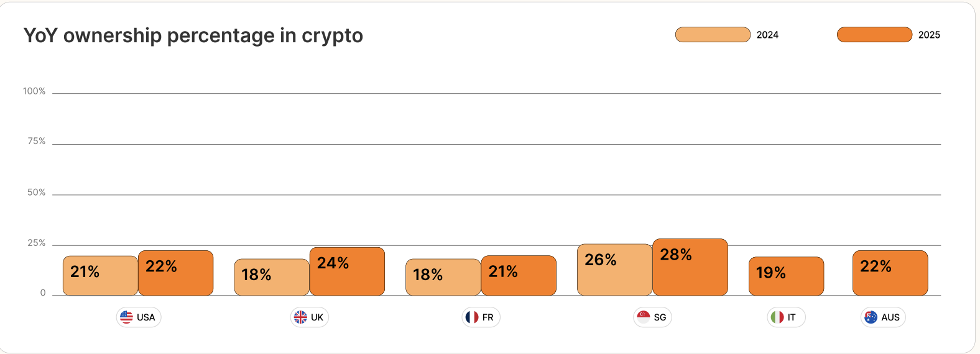Click the chart title YoY ownership percentage
Image resolution: width=980 pixels, height=354 pixels.
[193, 35]
